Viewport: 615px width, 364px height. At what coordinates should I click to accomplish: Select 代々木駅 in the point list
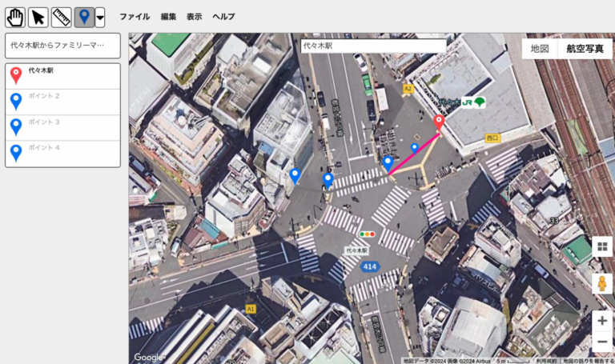pyautogui.click(x=62, y=76)
